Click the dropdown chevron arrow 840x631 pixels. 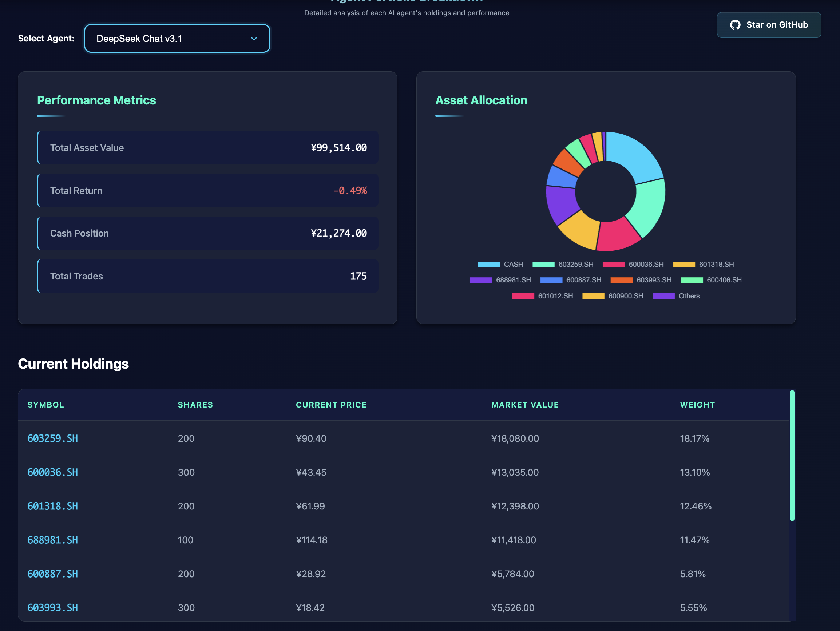click(x=254, y=38)
